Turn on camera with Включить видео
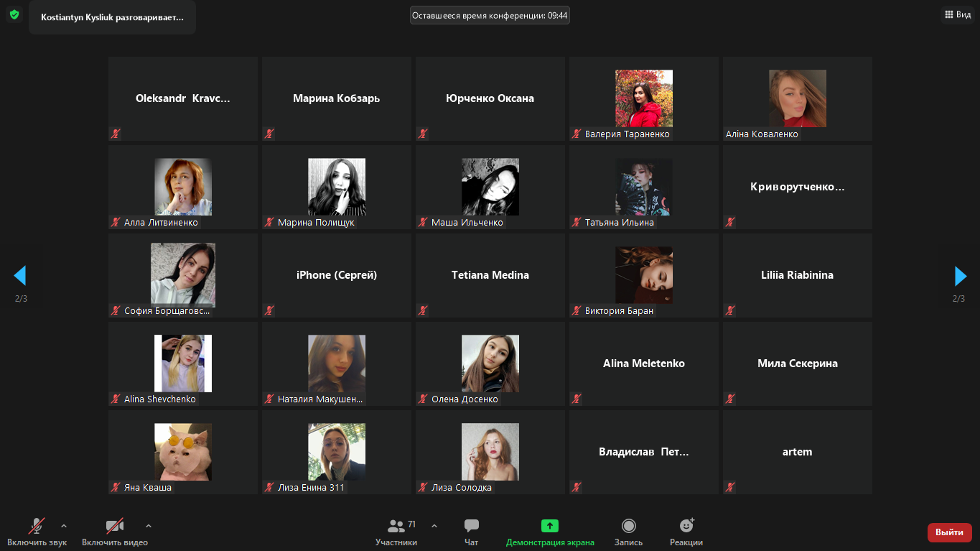Viewport: 980px width, 551px height. 114,532
